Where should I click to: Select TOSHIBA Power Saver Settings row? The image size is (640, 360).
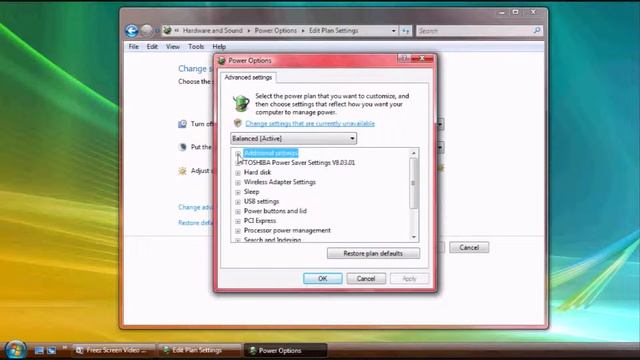(x=299, y=162)
